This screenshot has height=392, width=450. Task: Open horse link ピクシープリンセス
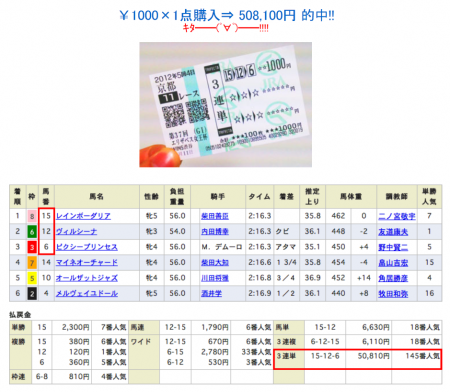point(87,247)
